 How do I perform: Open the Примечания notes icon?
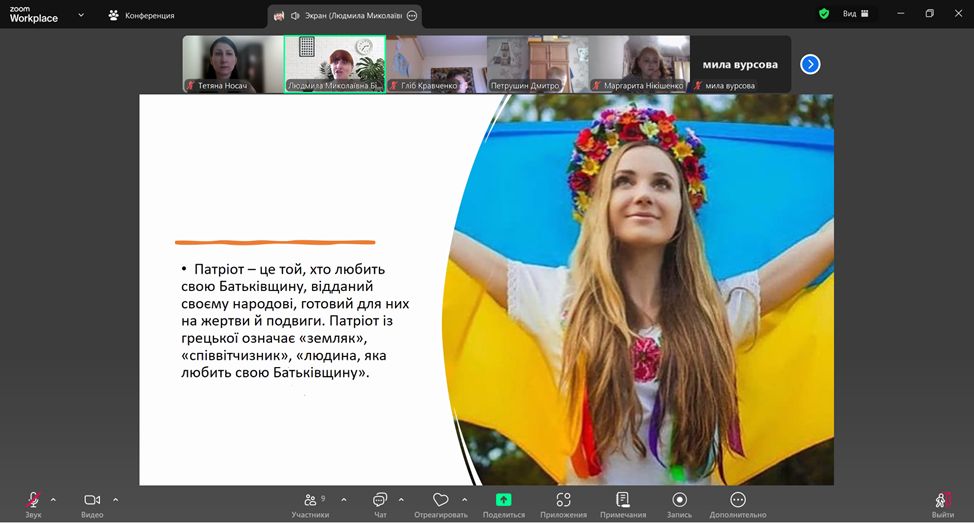pos(623,500)
